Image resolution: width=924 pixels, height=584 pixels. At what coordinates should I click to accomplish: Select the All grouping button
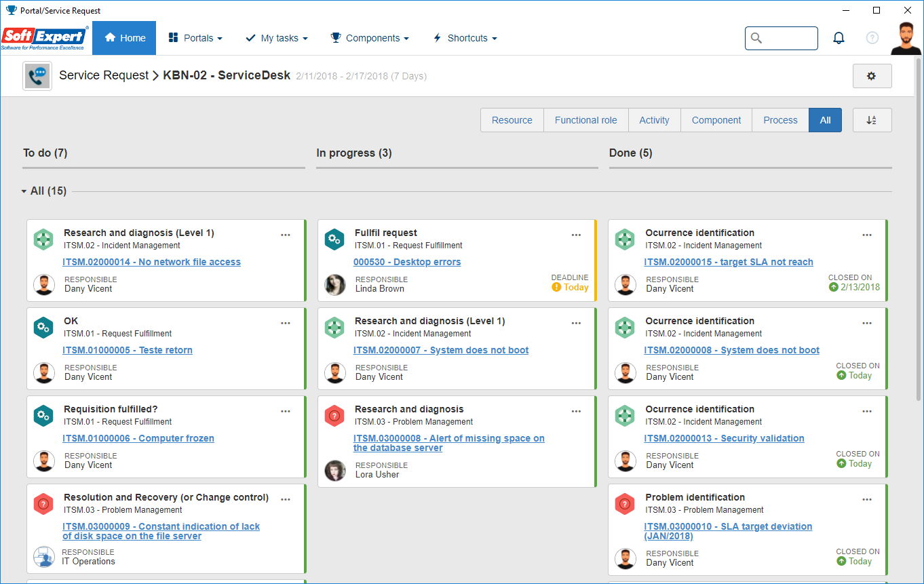coord(825,120)
